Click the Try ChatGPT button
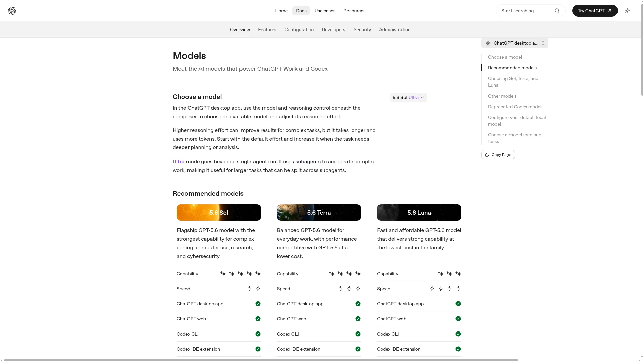 point(595,11)
